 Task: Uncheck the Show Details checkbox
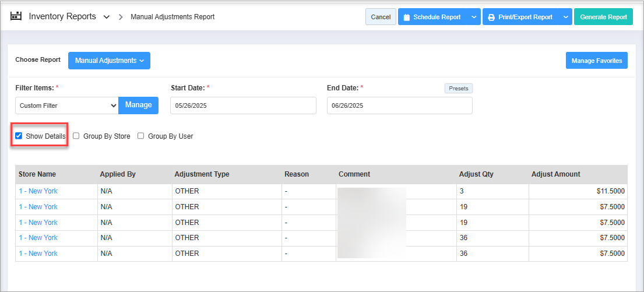19,136
